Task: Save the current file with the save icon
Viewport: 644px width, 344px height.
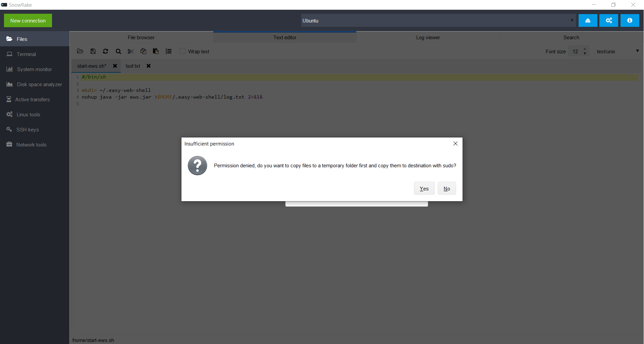Action: pos(93,51)
